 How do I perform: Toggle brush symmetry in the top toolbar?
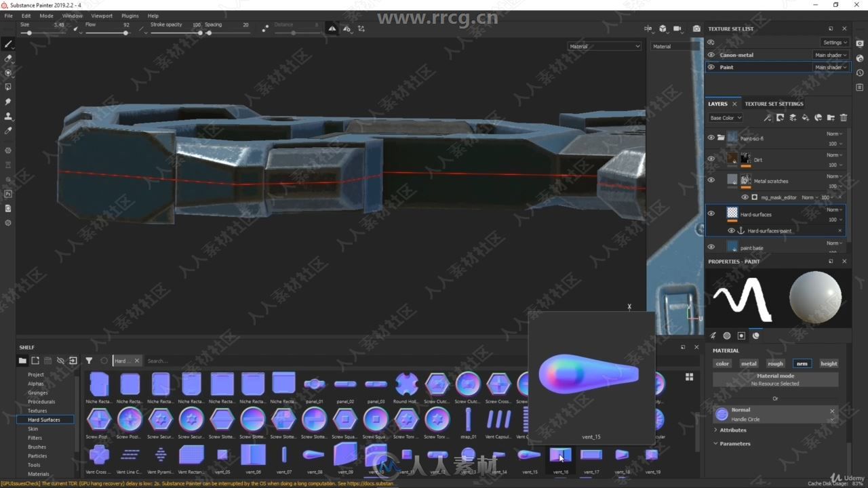[332, 28]
